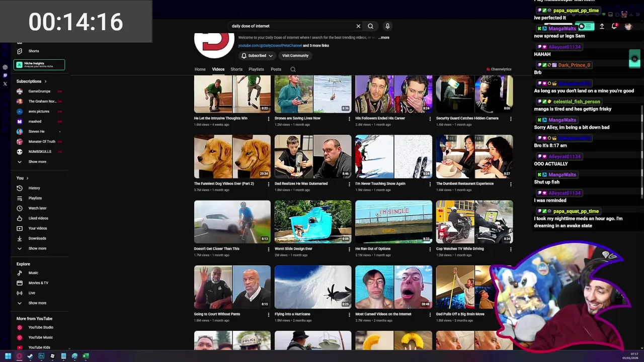Switch to the Posts tab
The image size is (644, 362).
pos(276,69)
